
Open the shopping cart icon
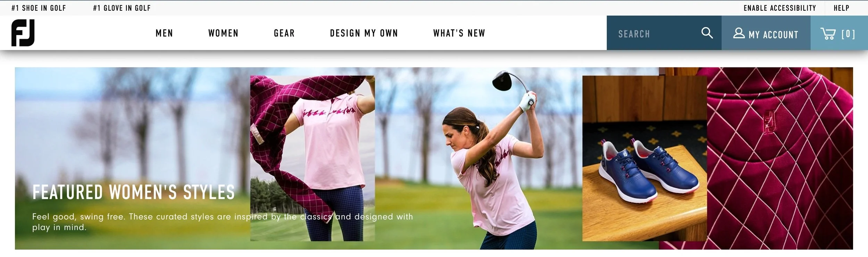(x=828, y=33)
